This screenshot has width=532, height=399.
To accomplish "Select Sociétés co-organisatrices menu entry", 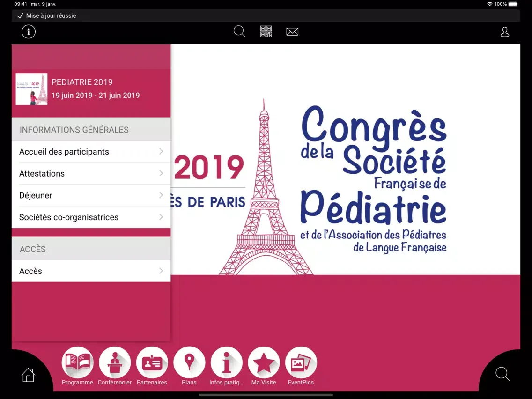I will (91, 217).
